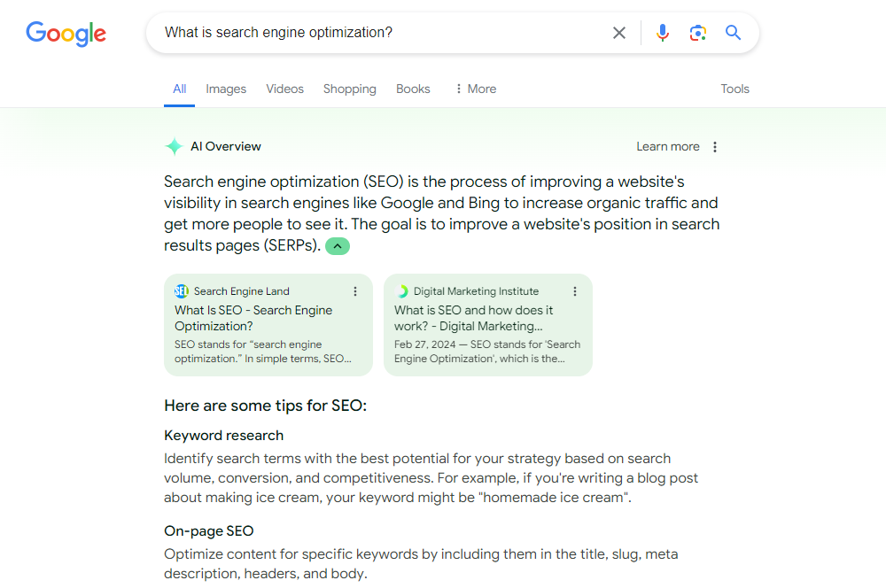
Task: Open the What Is SEO article
Action: pyautogui.click(x=253, y=318)
